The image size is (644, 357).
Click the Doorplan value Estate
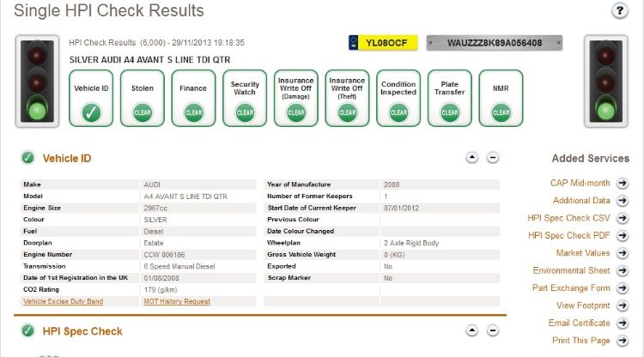point(154,243)
